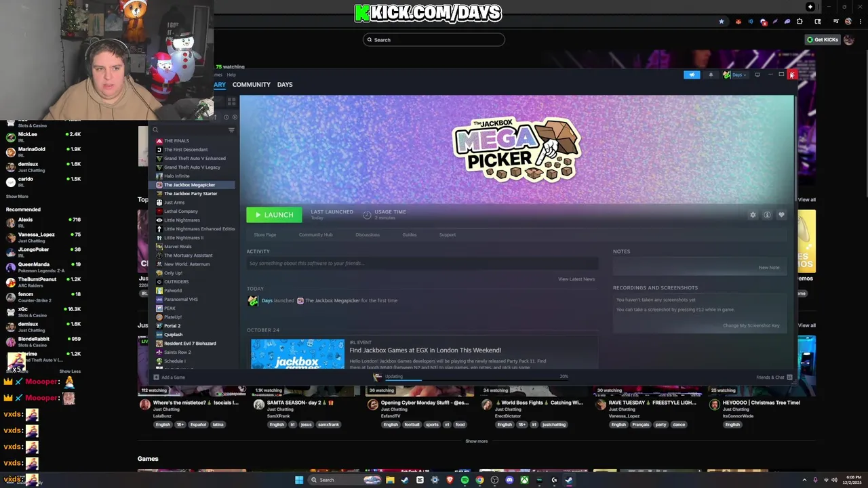Open Brave browser from taskbar
The image size is (868, 488).
click(x=450, y=480)
